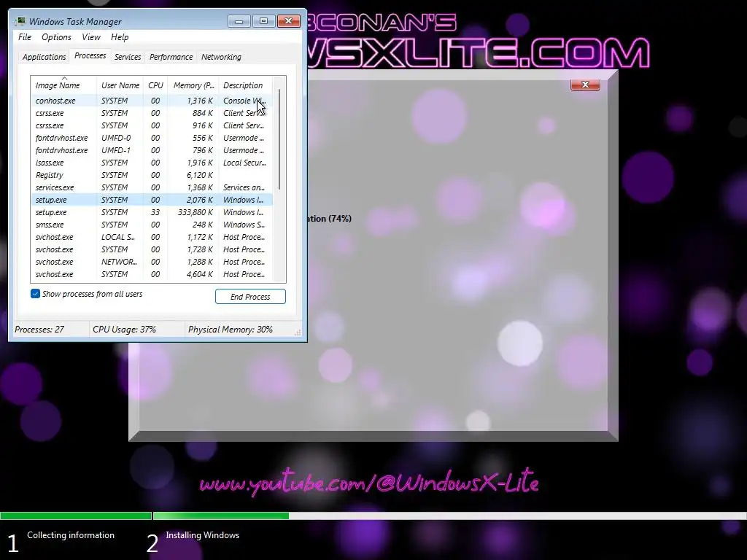Click the Console W... description cell

point(244,101)
